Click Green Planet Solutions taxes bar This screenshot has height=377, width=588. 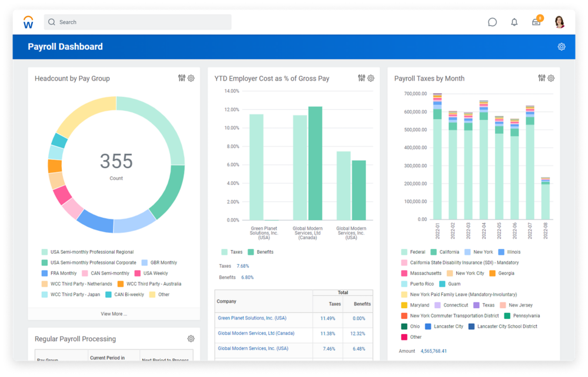point(256,167)
